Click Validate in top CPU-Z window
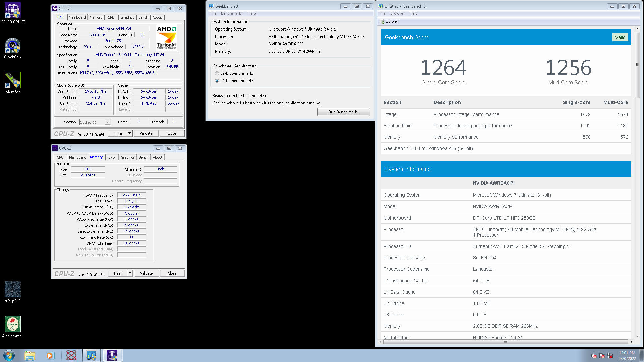Viewport: 644px width, 362px height. [x=146, y=133]
